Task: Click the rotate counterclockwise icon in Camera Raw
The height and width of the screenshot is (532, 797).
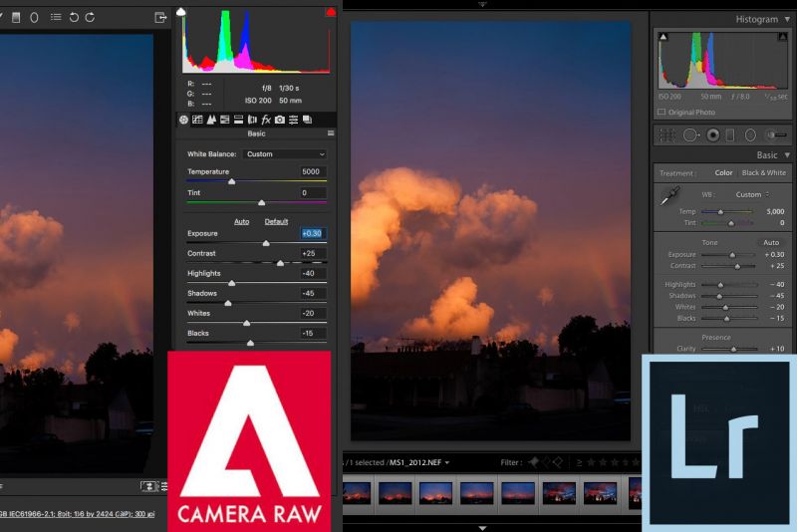Action: point(75,17)
